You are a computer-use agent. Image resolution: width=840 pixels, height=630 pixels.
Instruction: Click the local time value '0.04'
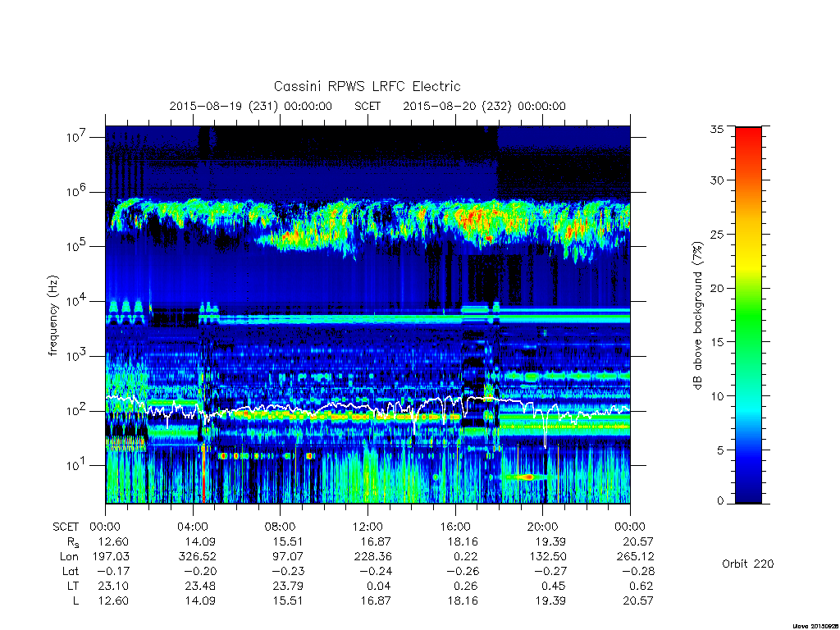[379, 586]
